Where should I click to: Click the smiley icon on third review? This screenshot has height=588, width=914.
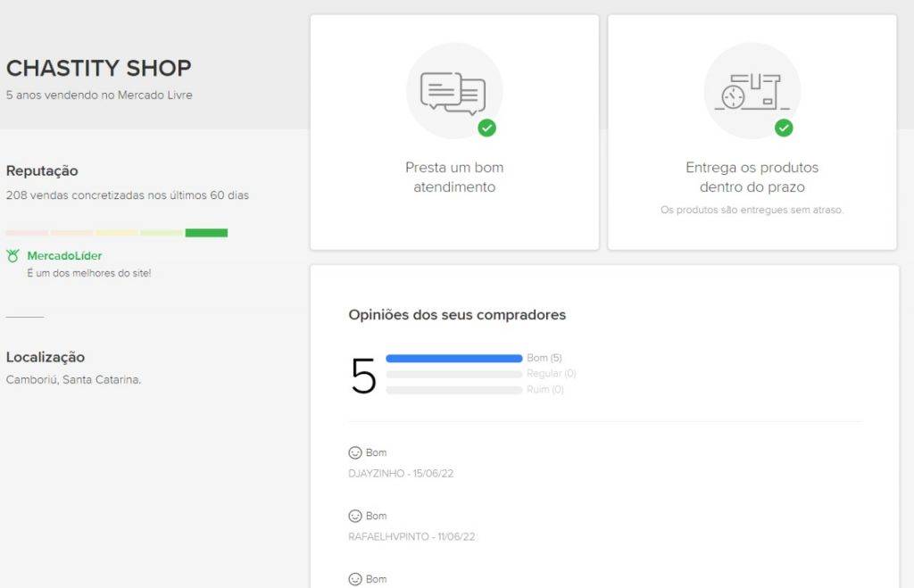tap(355, 579)
